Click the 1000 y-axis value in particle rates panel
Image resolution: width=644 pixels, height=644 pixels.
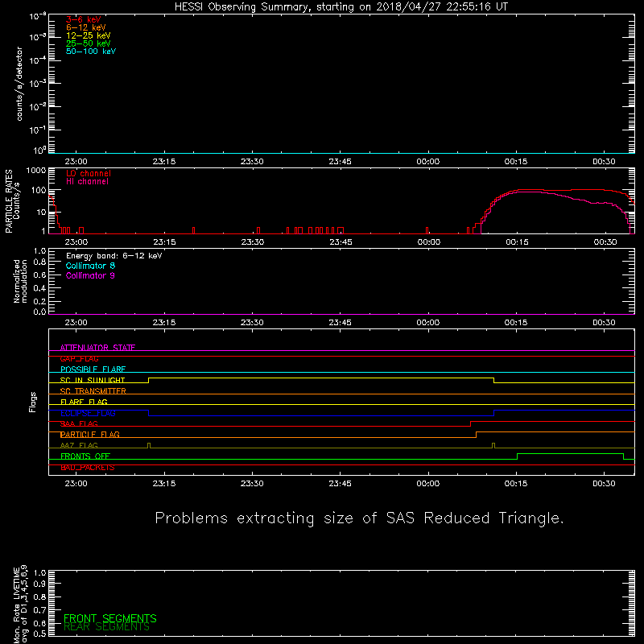pos(35,171)
